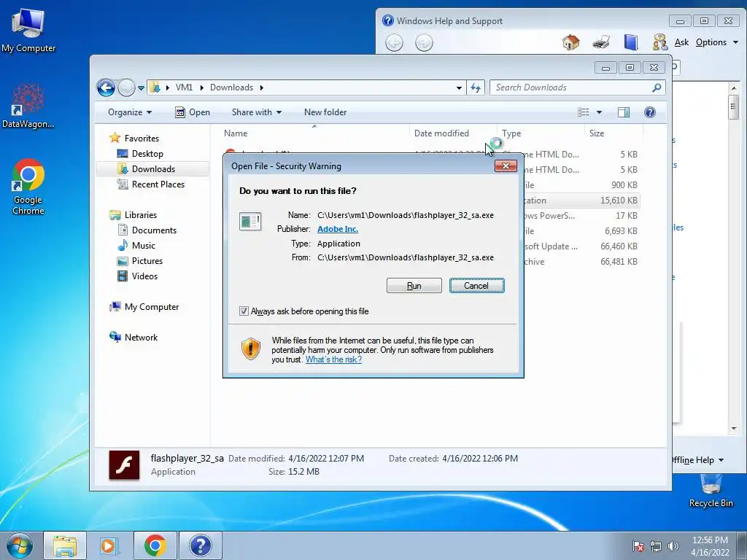Expand the Downloads breadcrumb arrow
The height and width of the screenshot is (560, 747).
pos(262,87)
